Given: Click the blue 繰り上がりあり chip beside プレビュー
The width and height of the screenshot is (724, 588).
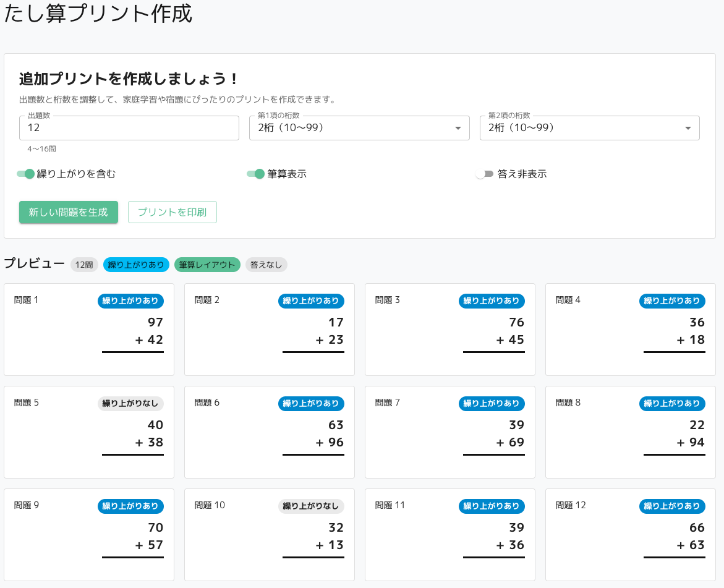Looking at the screenshot, I should click(x=136, y=265).
